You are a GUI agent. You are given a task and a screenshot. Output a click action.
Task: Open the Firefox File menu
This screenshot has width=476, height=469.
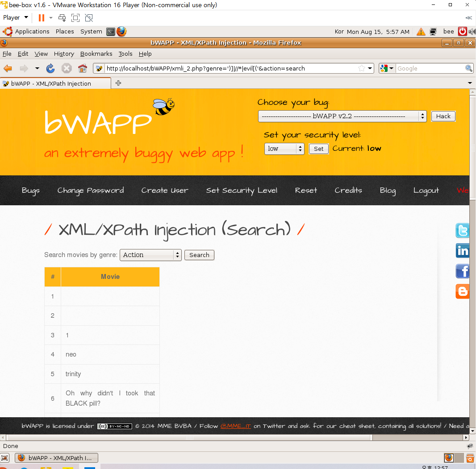pos(7,54)
